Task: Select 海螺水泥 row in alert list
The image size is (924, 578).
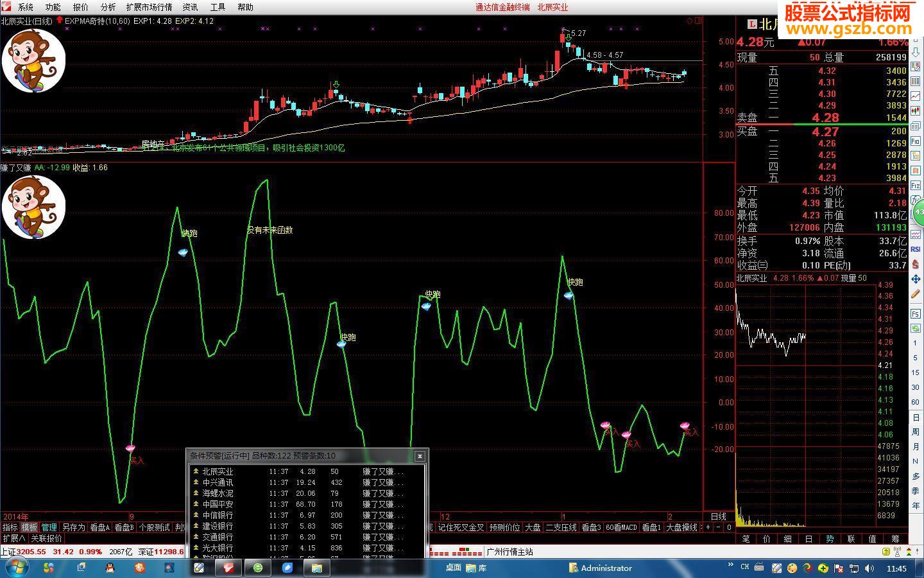Action: (x=307, y=493)
